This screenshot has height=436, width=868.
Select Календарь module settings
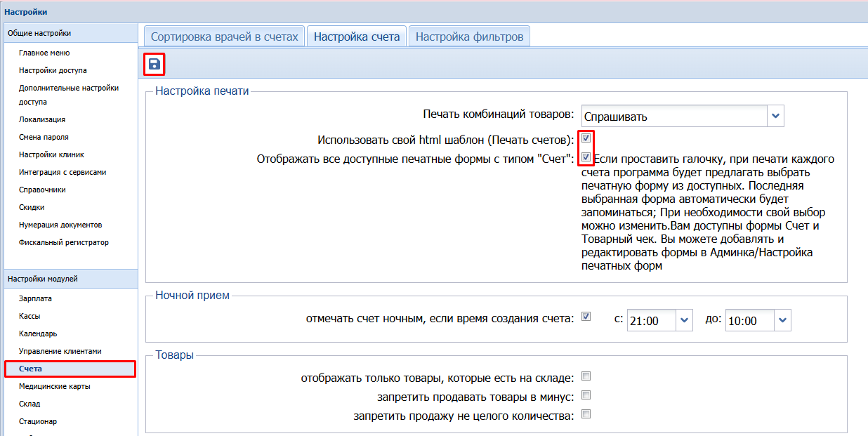click(x=38, y=333)
